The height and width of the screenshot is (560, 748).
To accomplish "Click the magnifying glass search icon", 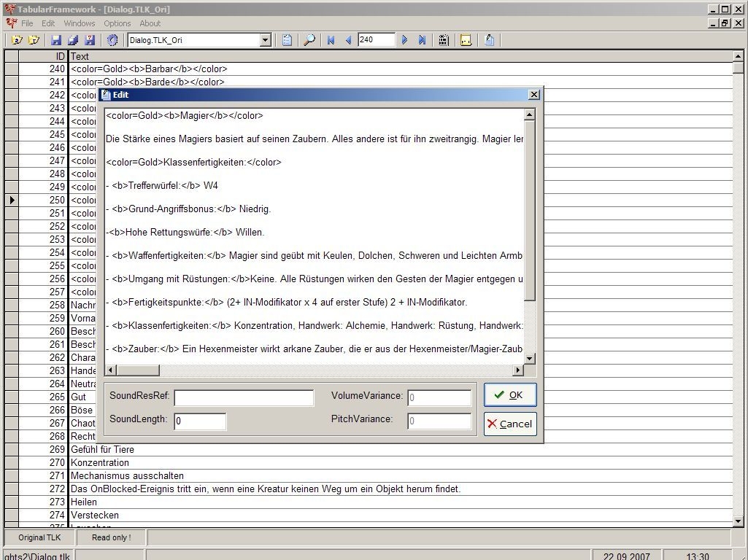I will [309, 40].
